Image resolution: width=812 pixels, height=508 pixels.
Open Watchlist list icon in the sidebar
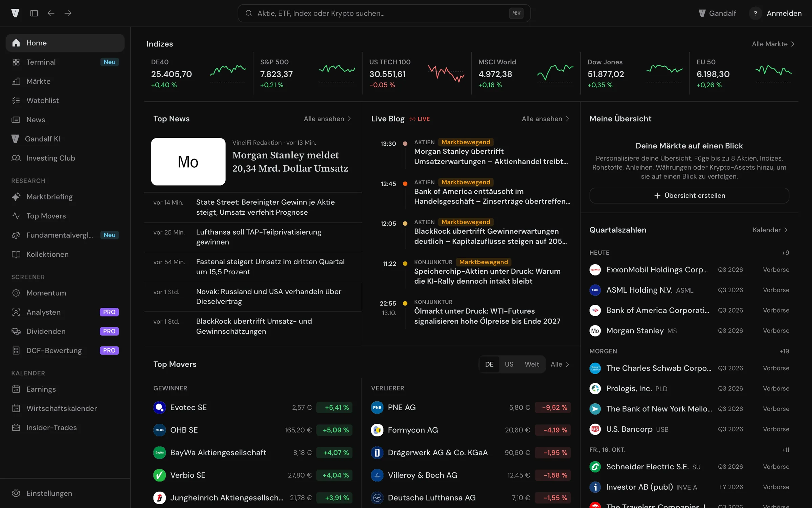coord(16,101)
